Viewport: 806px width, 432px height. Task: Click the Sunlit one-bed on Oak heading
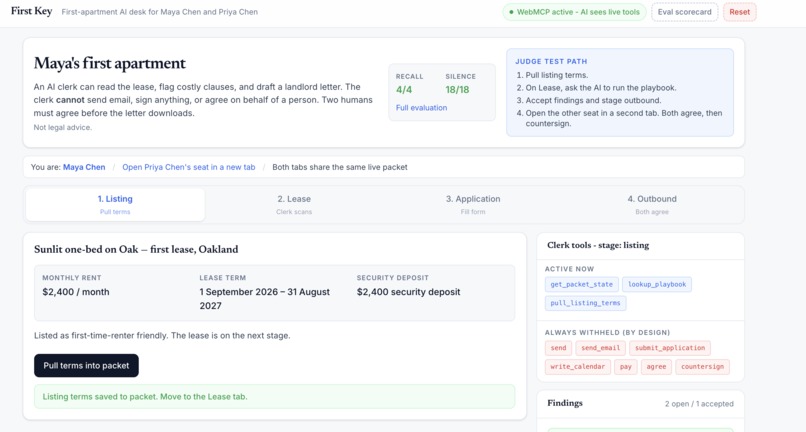tap(136, 249)
